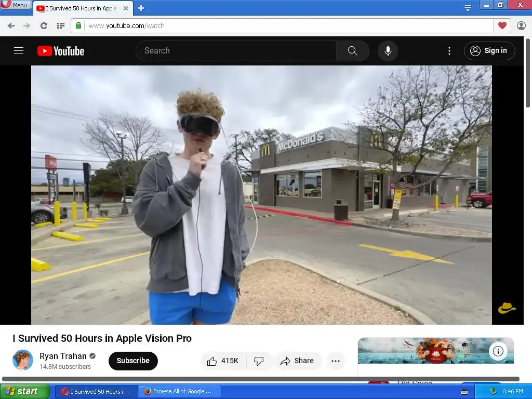Click the green padlock security icon
532x399 pixels.
(78, 25)
